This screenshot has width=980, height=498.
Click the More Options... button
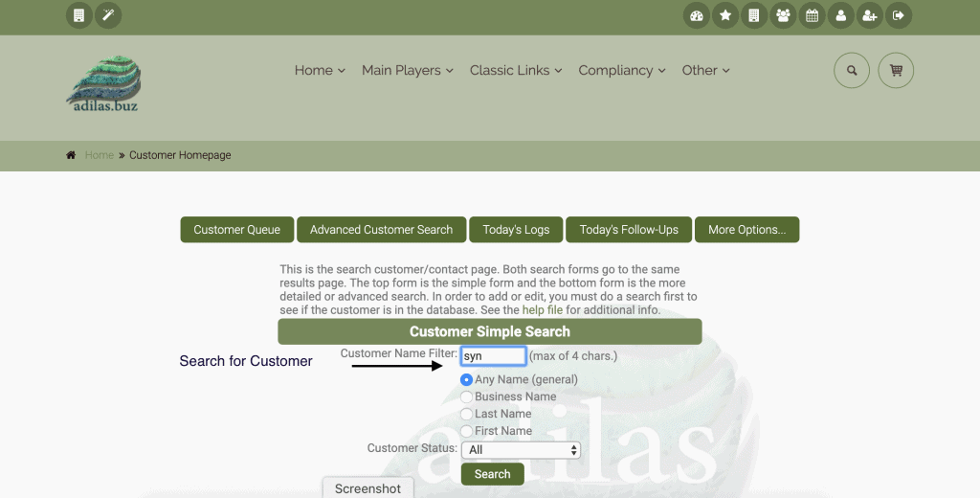click(x=746, y=230)
